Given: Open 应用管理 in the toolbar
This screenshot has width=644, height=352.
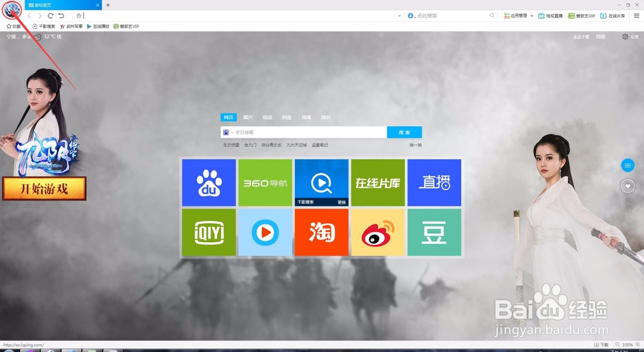Looking at the screenshot, I should click(515, 15).
